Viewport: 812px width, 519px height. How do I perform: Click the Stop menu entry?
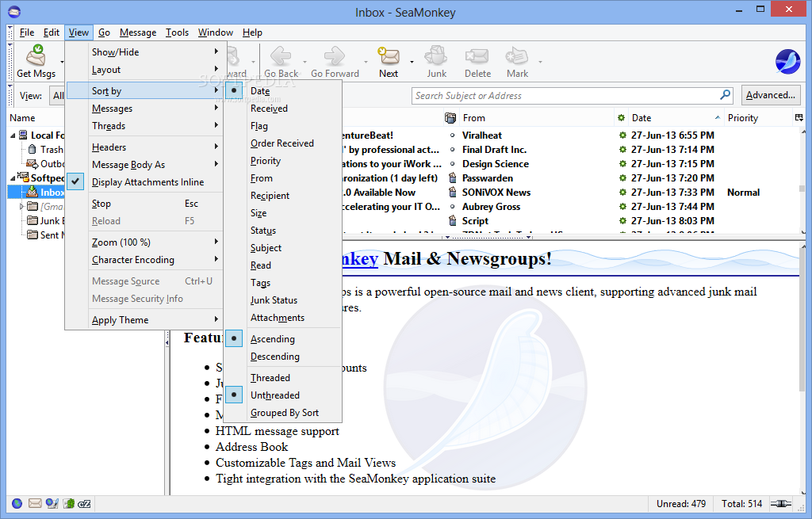click(144, 204)
